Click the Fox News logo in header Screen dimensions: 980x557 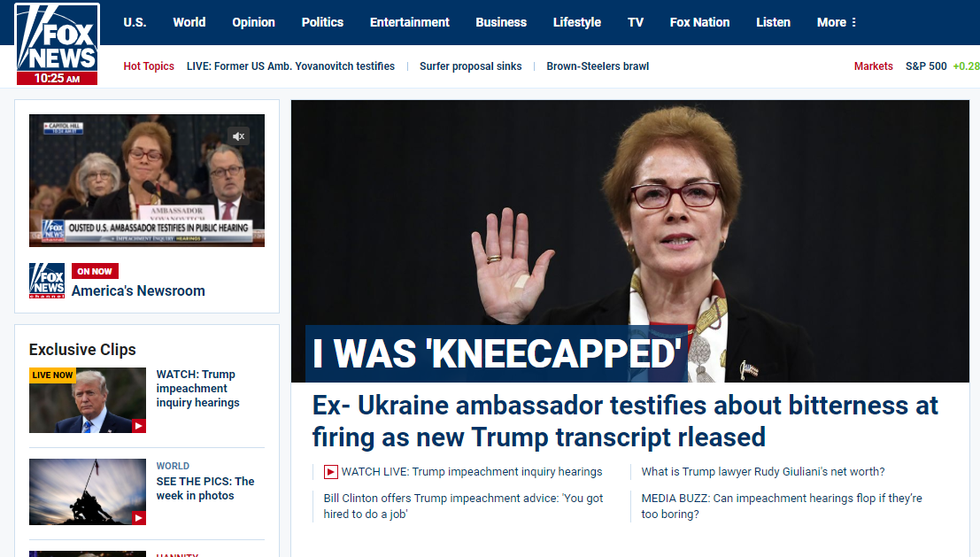57,43
